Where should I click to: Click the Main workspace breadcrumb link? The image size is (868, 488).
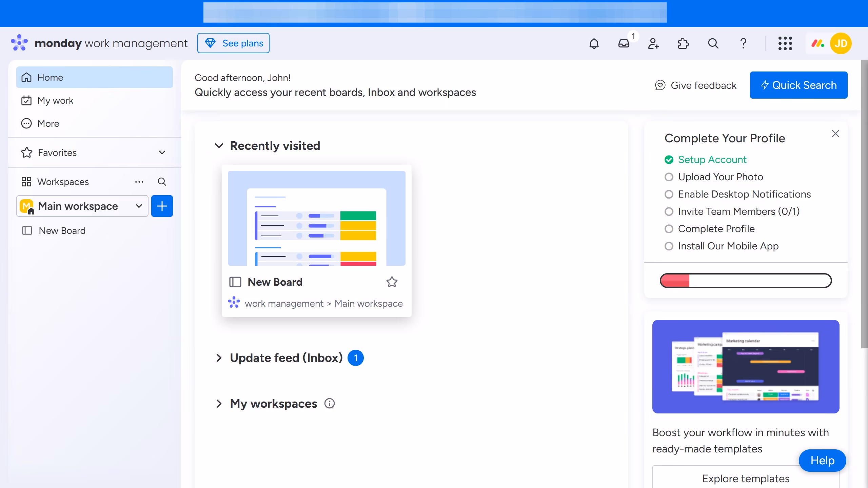pyautogui.click(x=369, y=303)
